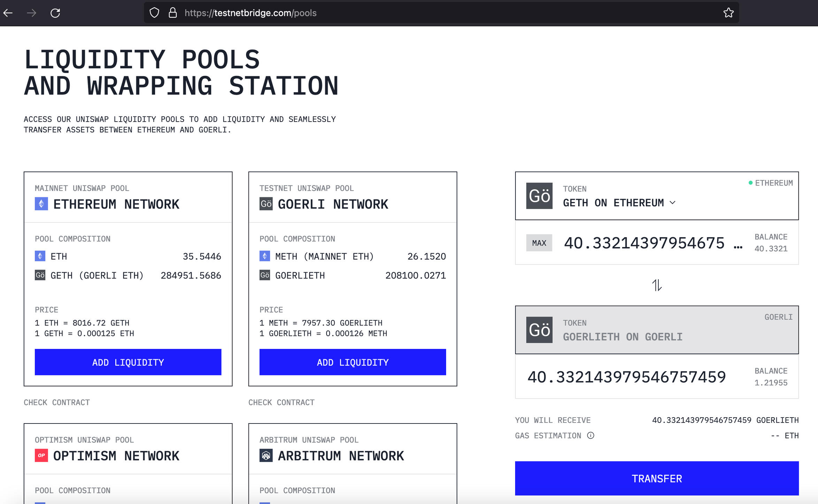The width and height of the screenshot is (818, 504).
Task: Click the blue TRANSFER button
Action: [x=657, y=478]
